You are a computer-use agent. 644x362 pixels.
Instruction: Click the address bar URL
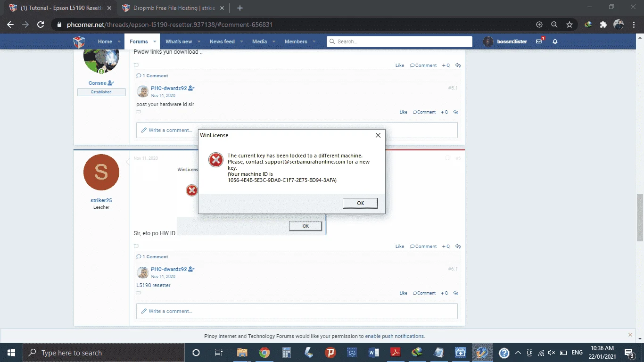pyautogui.click(x=170, y=25)
